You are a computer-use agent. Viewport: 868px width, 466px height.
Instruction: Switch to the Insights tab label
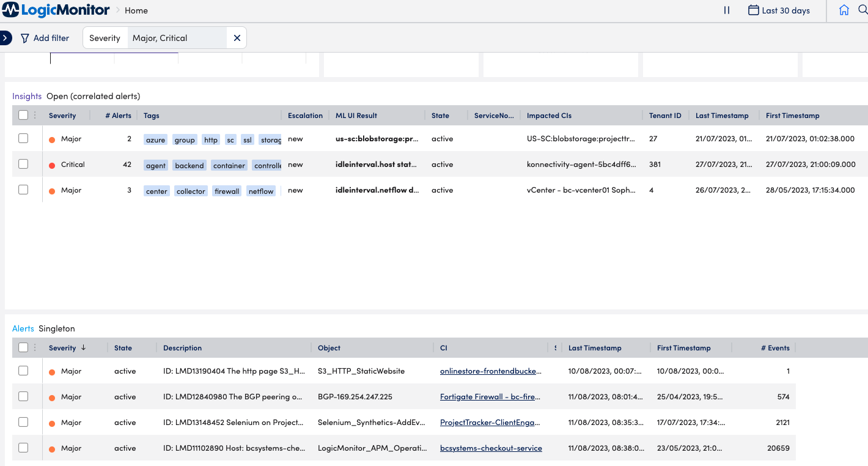pyautogui.click(x=27, y=96)
